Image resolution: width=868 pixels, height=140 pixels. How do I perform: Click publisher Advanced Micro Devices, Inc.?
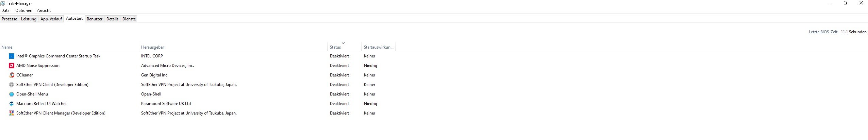pos(167,66)
